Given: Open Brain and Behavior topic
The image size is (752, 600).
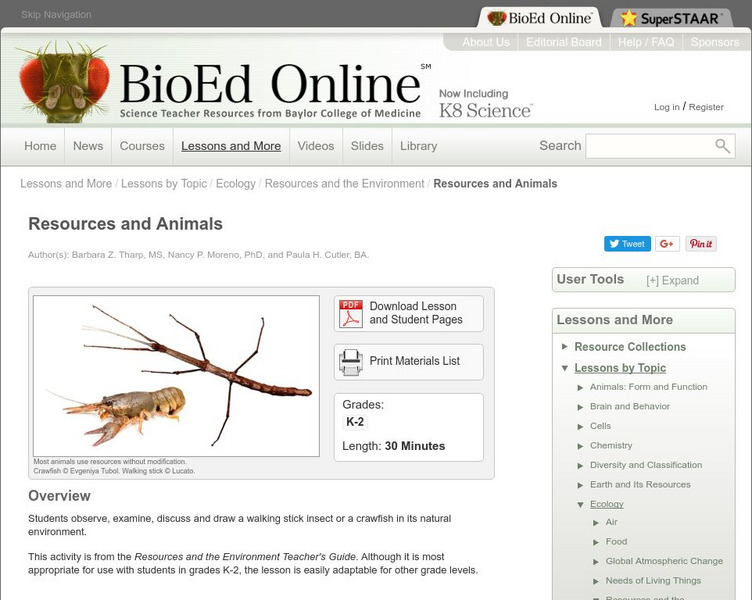Looking at the screenshot, I should click(630, 407).
